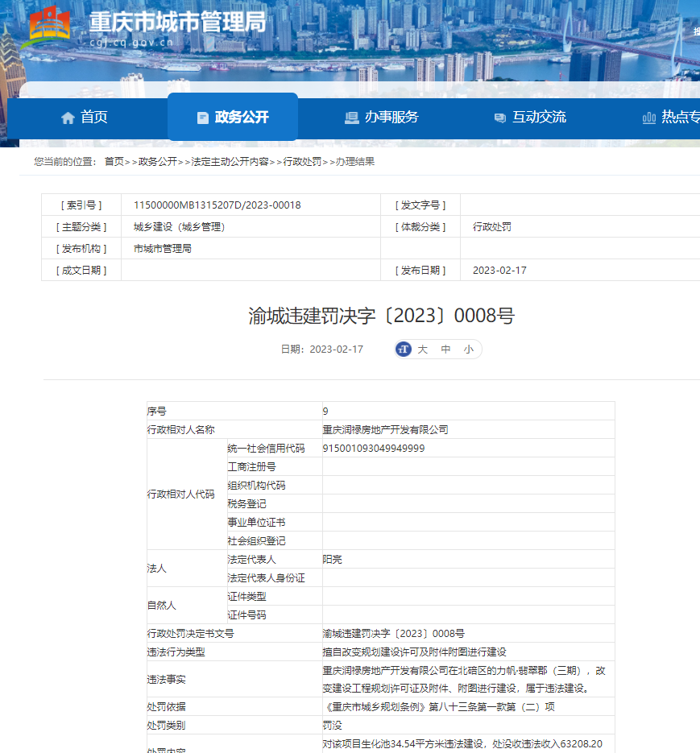
Task: Click the home icon beside 首页
Action: pyautogui.click(x=68, y=118)
